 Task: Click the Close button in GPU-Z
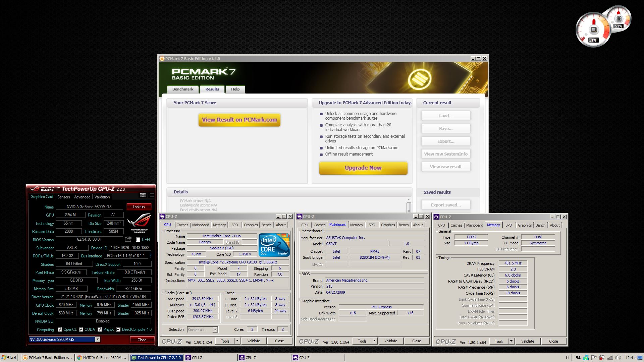142,340
